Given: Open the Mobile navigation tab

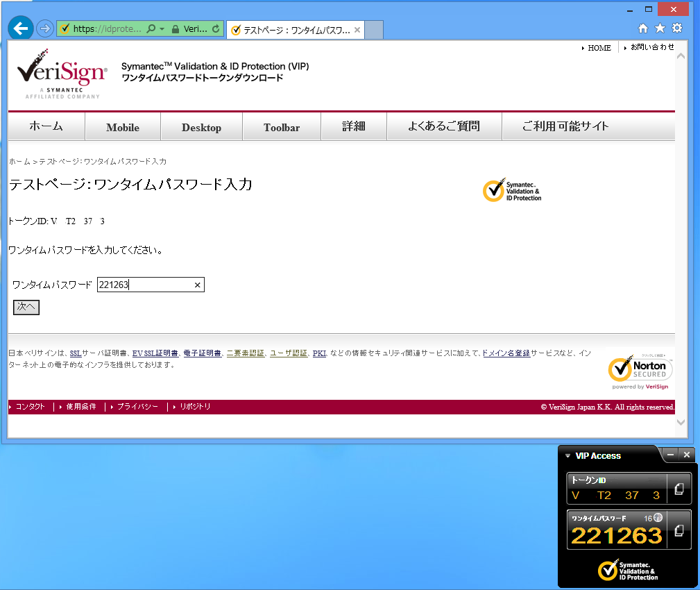Looking at the screenshot, I should 123,127.
